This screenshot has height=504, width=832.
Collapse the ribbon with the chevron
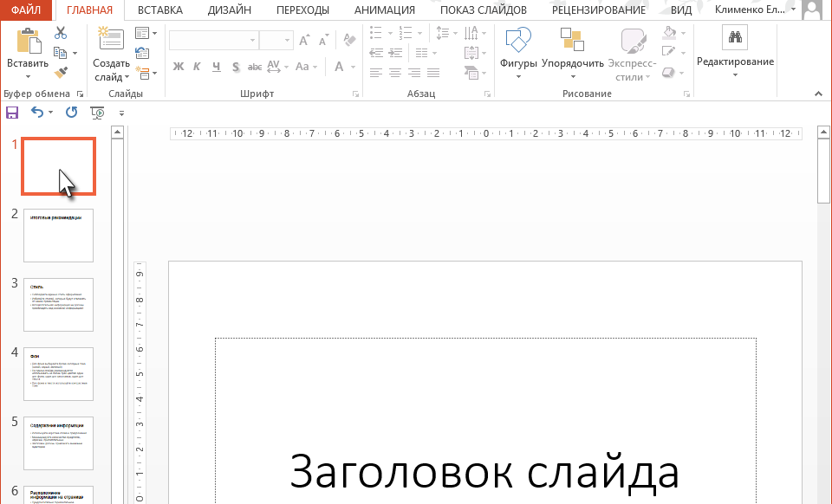click(818, 94)
